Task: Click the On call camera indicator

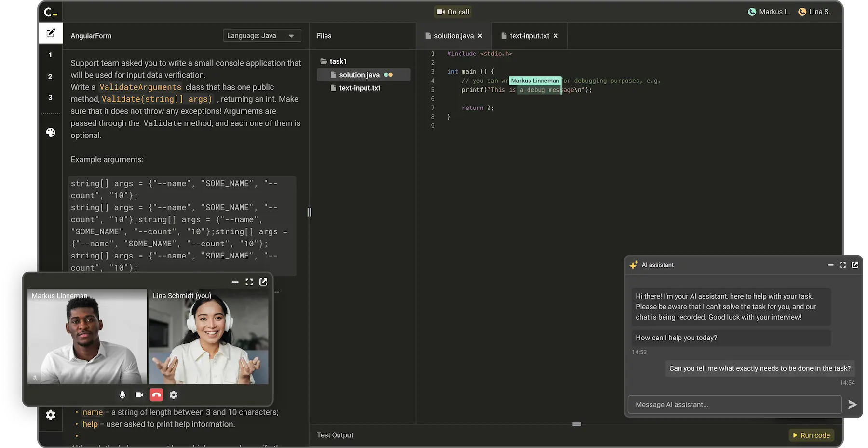Action: [x=453, y=12]
